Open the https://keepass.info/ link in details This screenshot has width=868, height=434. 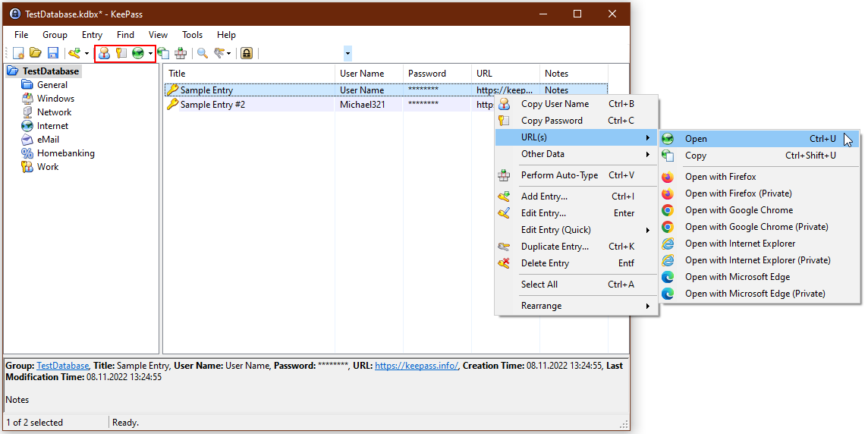[x=417, y=366]
